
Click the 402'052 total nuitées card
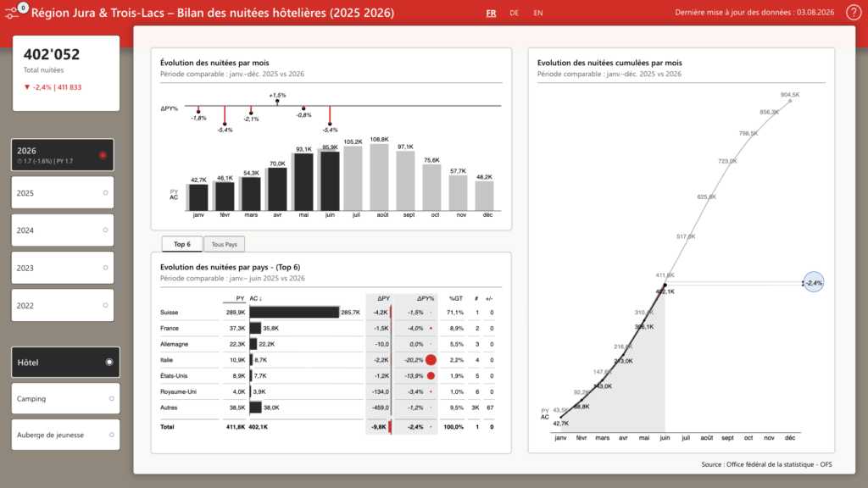[66, 73]
